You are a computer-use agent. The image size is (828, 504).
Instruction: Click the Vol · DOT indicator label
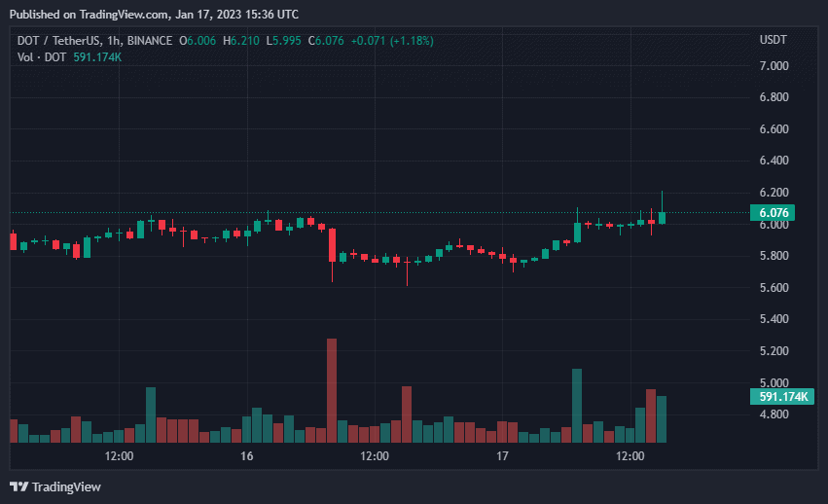tap(42, 57)
